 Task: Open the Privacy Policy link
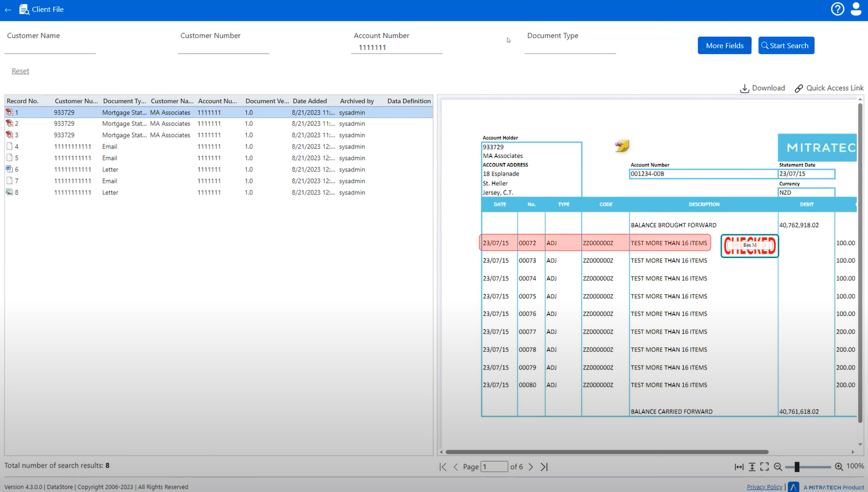[x=764, y=487]
